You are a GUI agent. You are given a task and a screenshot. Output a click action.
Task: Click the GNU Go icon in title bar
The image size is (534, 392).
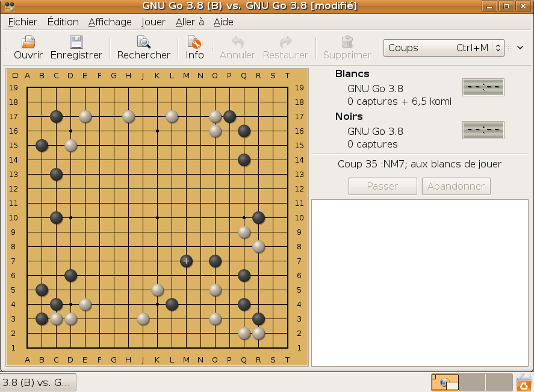(9, 6)
